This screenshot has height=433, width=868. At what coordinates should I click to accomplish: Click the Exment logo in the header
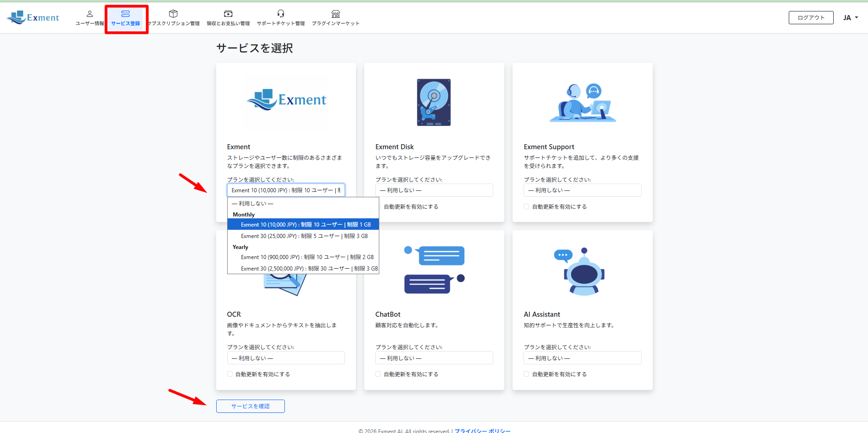[33, 17]
